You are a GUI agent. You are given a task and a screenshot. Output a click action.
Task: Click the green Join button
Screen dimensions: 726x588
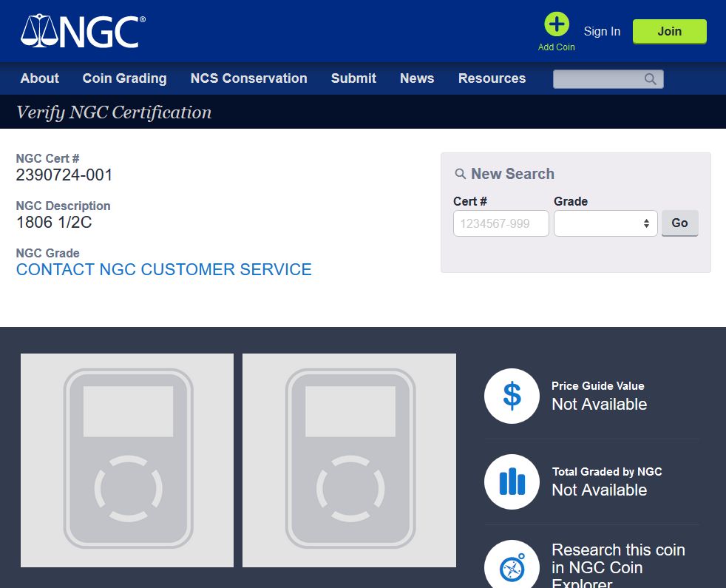[670, 32]
